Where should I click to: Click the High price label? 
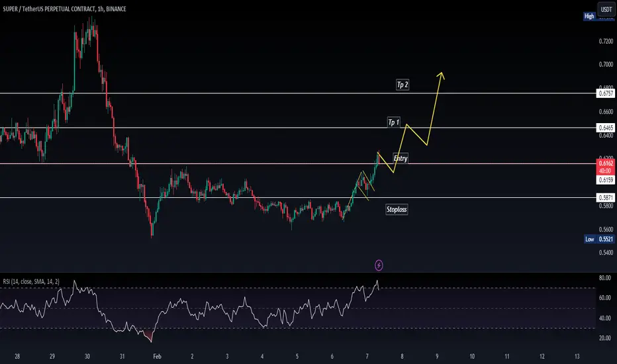point(589,16)
